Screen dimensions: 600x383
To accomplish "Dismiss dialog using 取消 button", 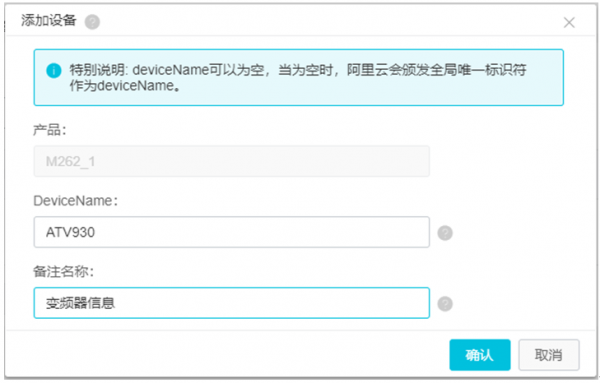I will pyautogui.click(x=549, y=355).
